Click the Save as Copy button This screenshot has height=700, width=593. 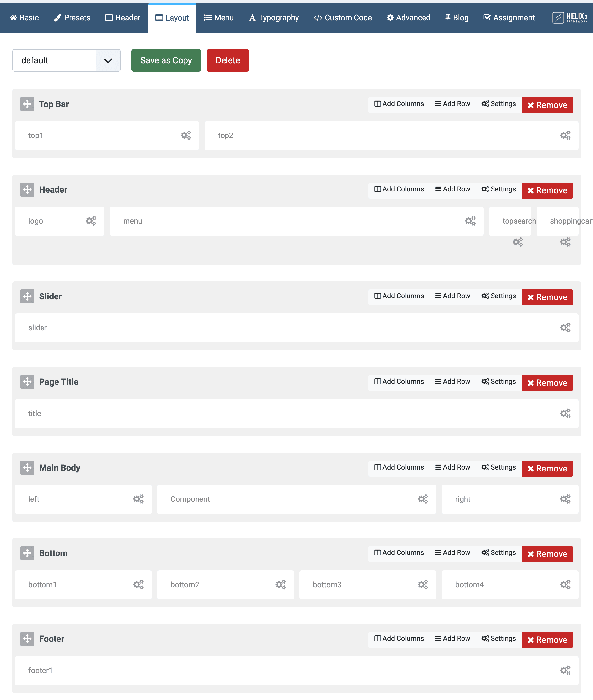[166, 60]
